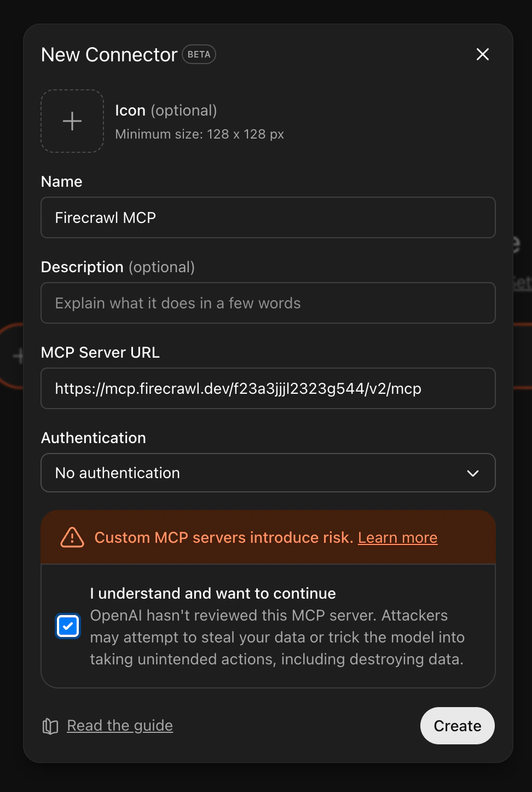The height and width of the screenshot is (792, 532).
Task: Click the chevron icon on the Authentication selector
Action: coord(473,473)
